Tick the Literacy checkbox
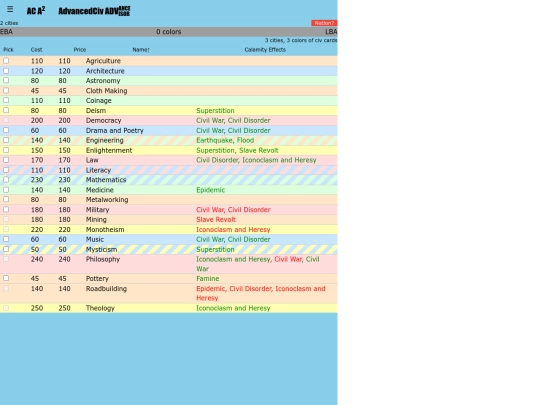Screen dimensions: 540x405 [6, 170]
